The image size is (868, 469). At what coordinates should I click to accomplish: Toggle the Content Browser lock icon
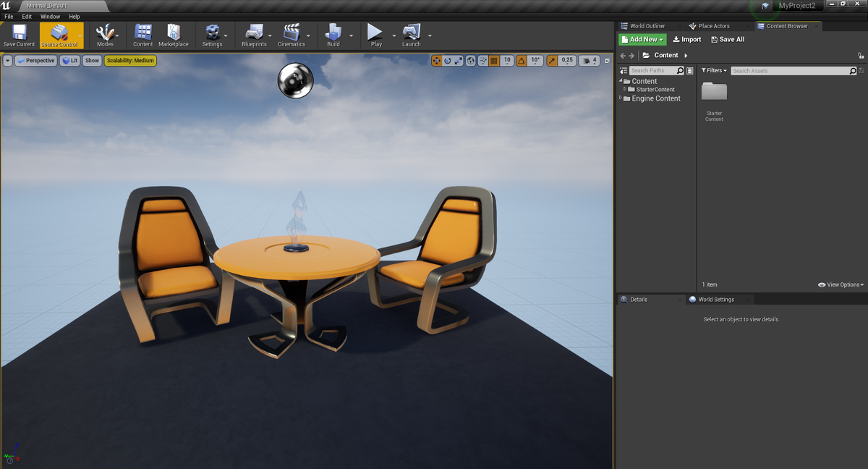coord(861,55)
